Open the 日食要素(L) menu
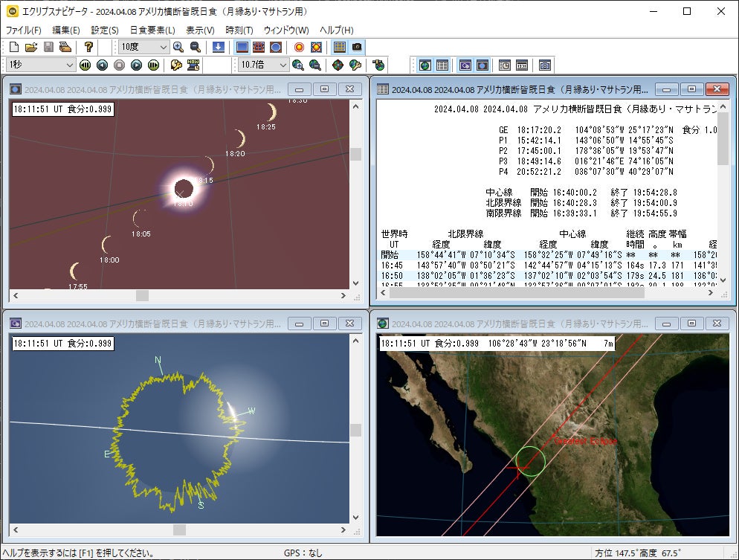The width and height of the screenshot is (739, 560). 152,30
